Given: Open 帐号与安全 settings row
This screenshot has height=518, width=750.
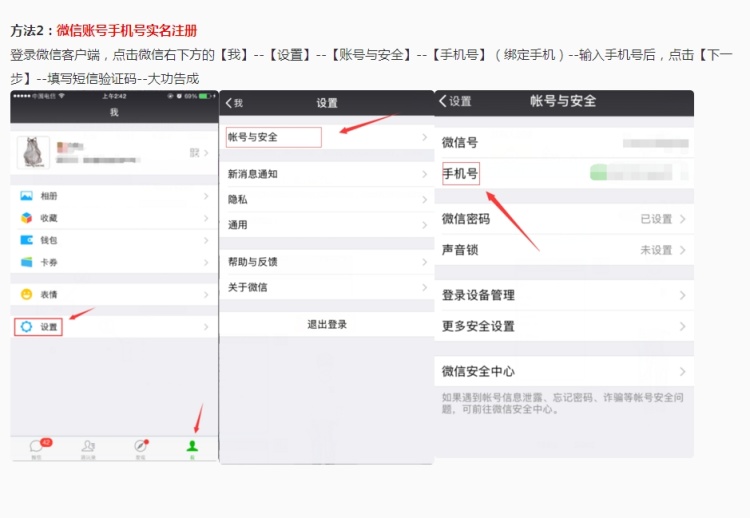Looking at the screenshot, I should tap(326, 137).
